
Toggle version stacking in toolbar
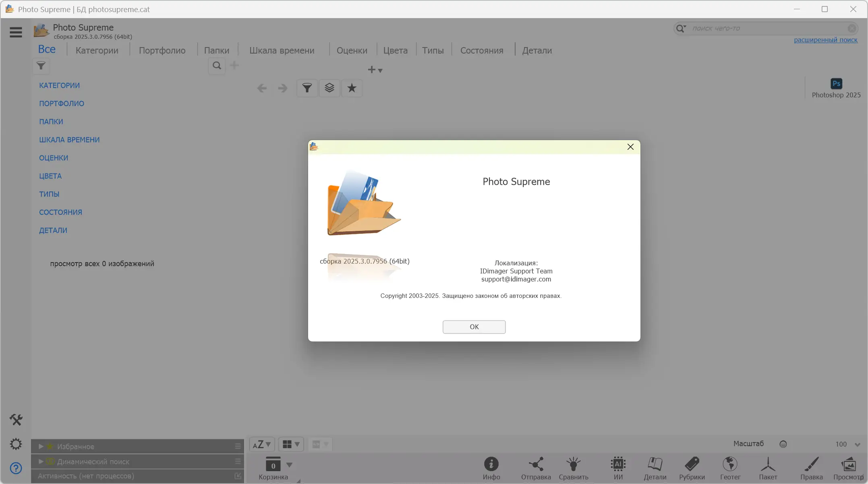(x=329, y=88)
